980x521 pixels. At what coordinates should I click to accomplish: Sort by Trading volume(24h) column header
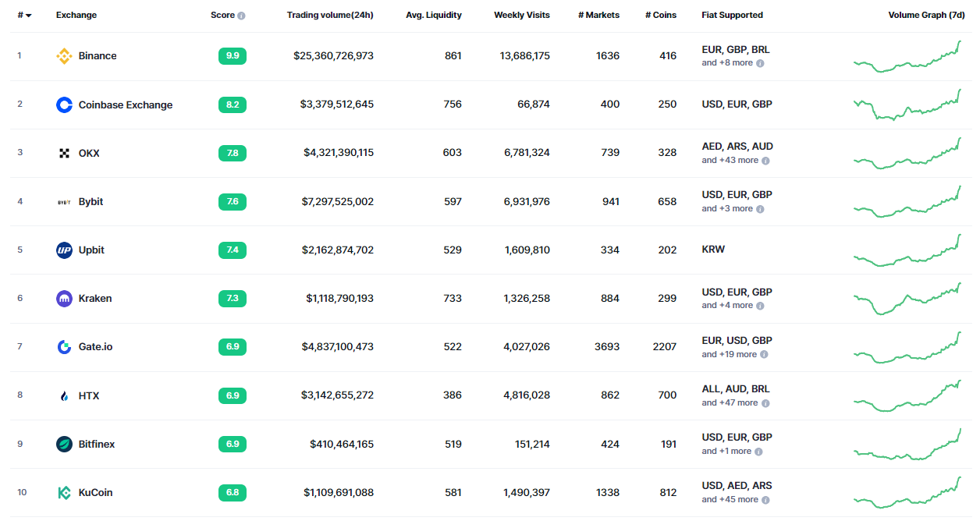(329, 15)
